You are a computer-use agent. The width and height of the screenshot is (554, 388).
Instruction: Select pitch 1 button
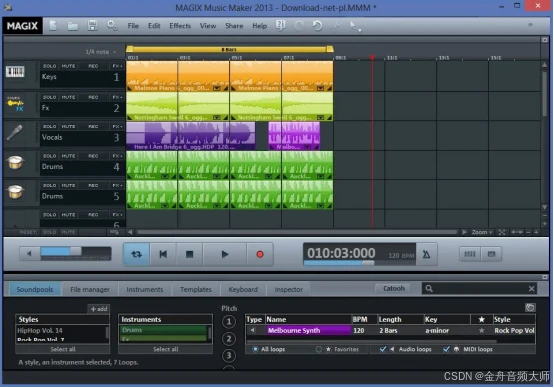pyautogui.click(x=229, y=322)
